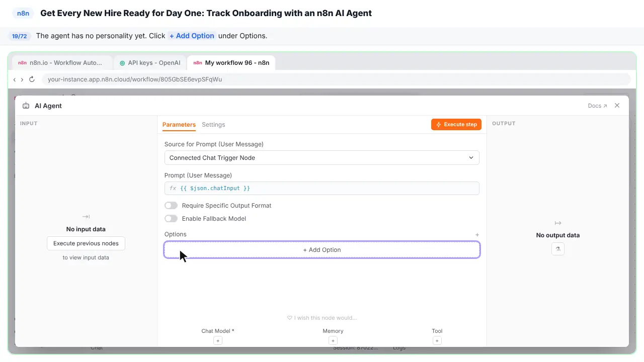The height and width of the screenshot is (362, 644).
Task: Open the Settings tab
Action: coord(213,125)
